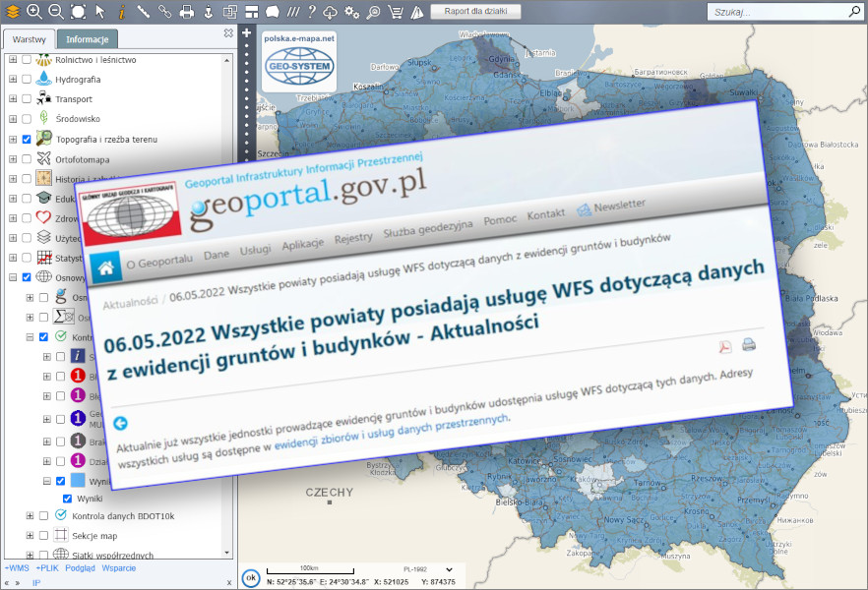Switch to the Informacje tab
The width and height of the screenshot is (868, 590).
(x=88, y=39)
